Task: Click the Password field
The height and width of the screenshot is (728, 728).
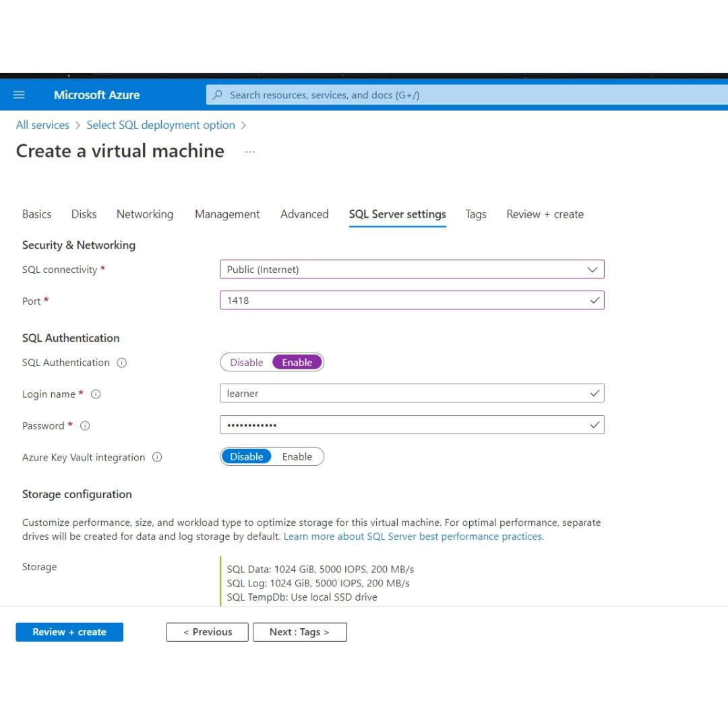Action: (413, 425)
